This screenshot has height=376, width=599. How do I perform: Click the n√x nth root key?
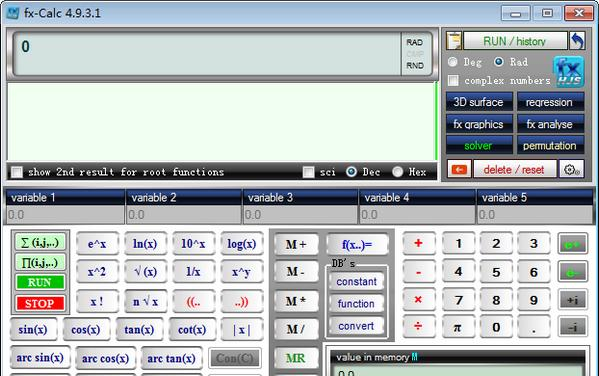point(146,301)
